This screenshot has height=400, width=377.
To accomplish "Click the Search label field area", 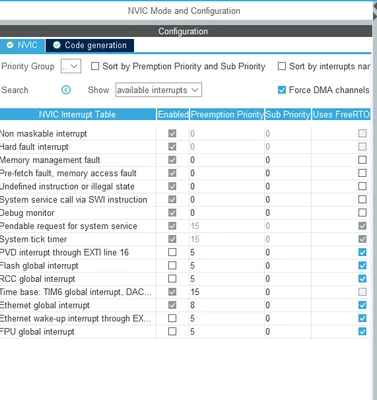I will [15, 90].
